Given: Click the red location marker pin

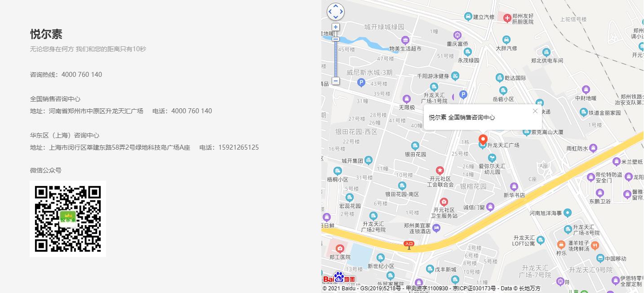Looking at the screenshot, I should (x=483, y=140).
